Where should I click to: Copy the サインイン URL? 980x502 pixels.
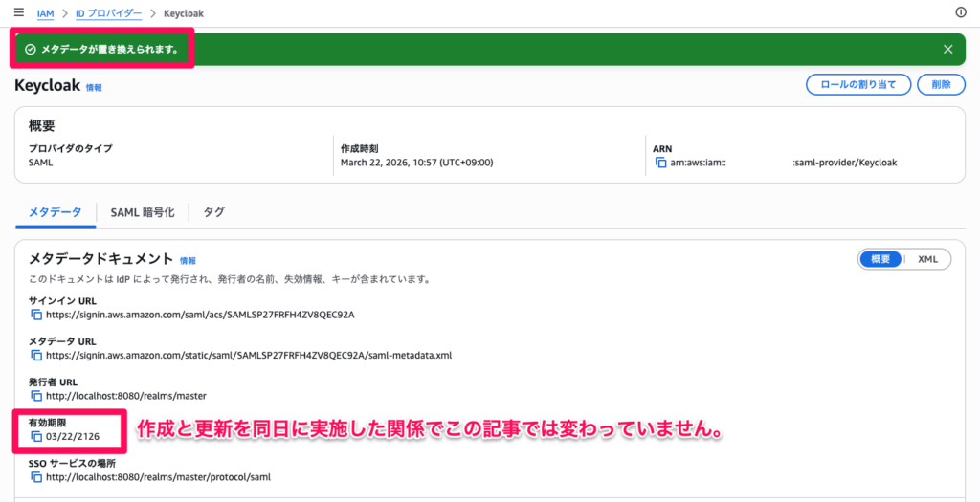pos(36,315)
